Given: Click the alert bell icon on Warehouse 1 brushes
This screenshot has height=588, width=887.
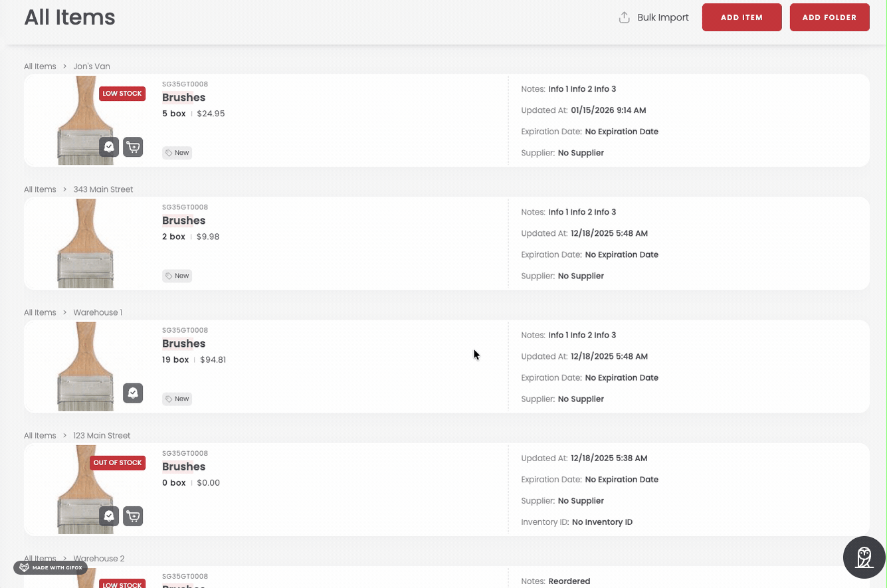Looking at the screenshot, I should coord(133,393).
